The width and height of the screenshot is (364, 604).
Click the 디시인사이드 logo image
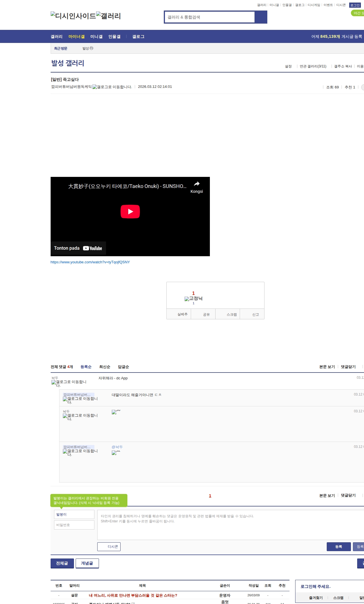[73, 16]
